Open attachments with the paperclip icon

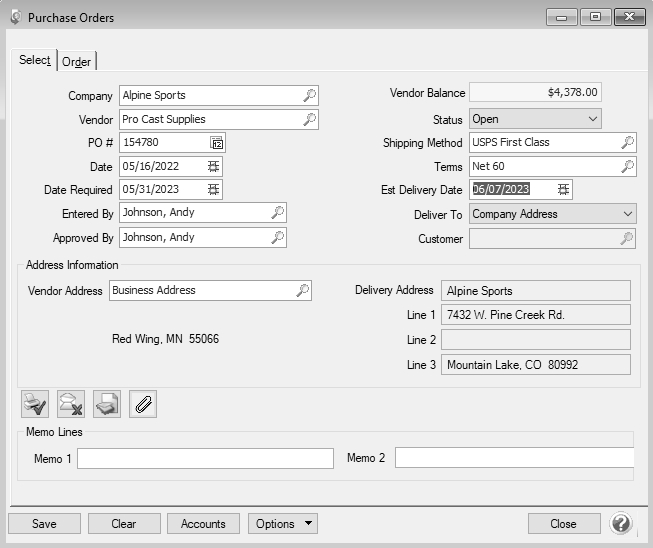click(143, 404)
